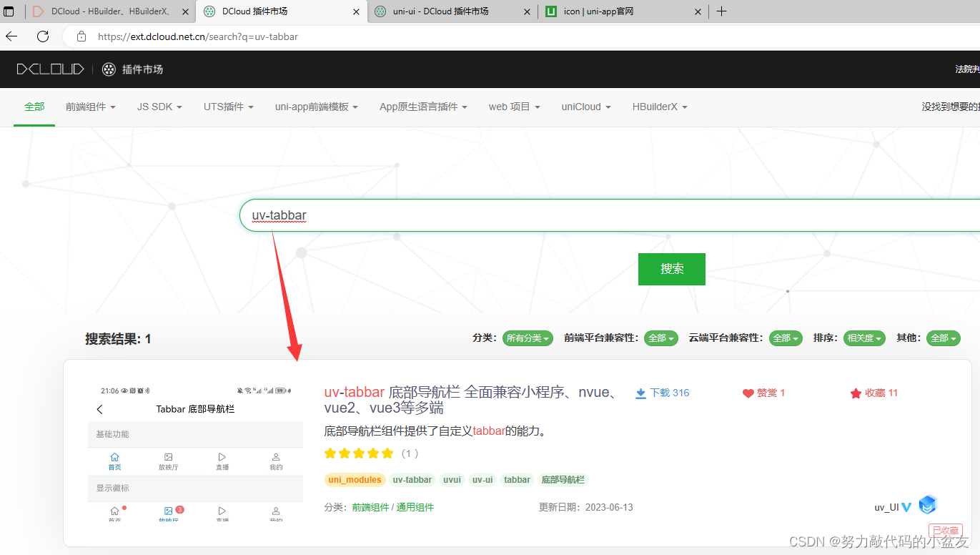The image size is (980, 555).
Task: Open the 云端平台兼容性 全部 dropdown
Action: pos(786,338)
